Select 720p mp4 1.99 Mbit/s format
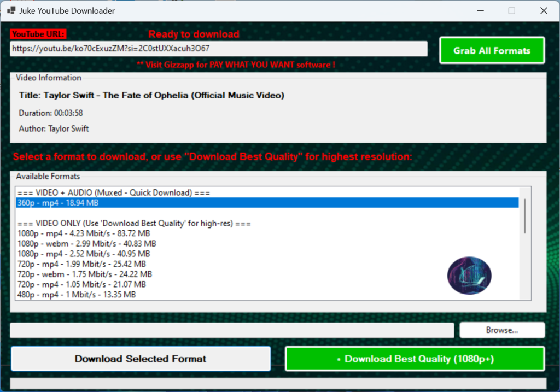The height and width of the screenshot is (392, 560). (x=81, y=264)
